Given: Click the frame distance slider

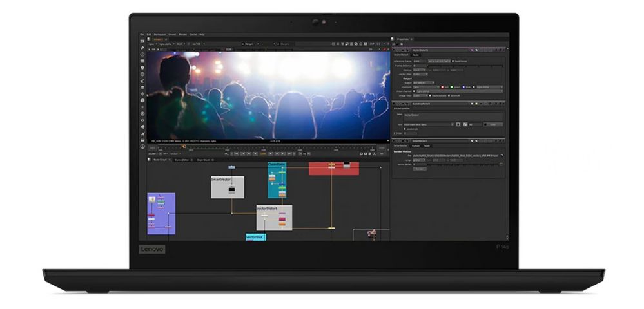Looking at the screenshot, I should tap(465, 66).
